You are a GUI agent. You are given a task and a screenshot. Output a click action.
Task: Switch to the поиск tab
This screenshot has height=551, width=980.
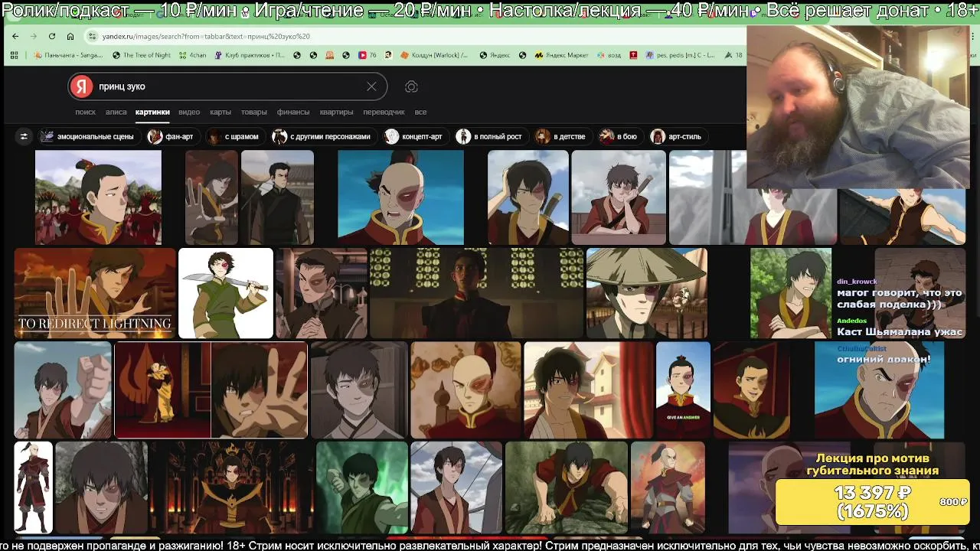[x=85, y=112]
